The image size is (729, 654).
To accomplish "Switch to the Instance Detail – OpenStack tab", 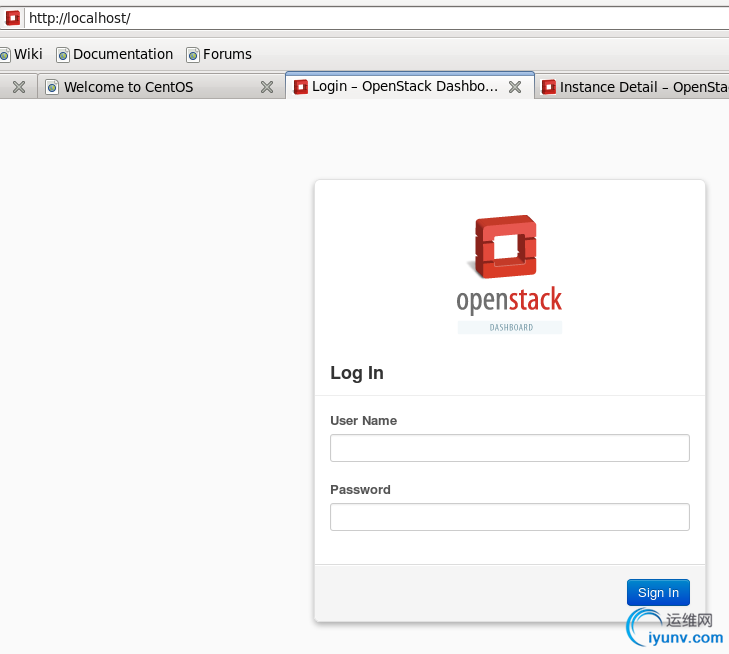I will coord(632,87).
